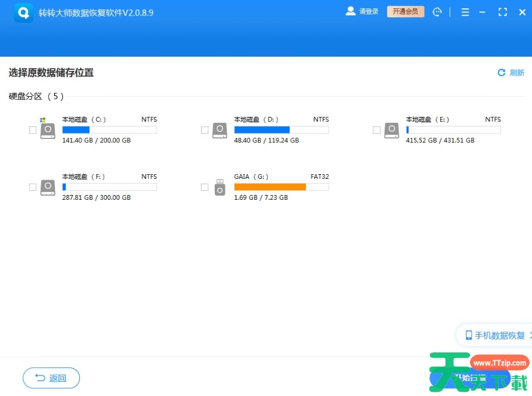Click the 刷新 refresh link

pyautogui.click(x=511, y=73)
